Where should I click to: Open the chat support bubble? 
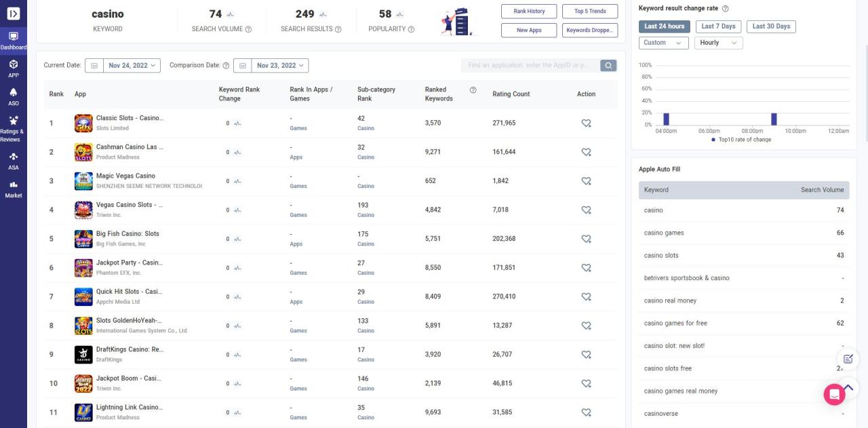[x=834, y=394]
